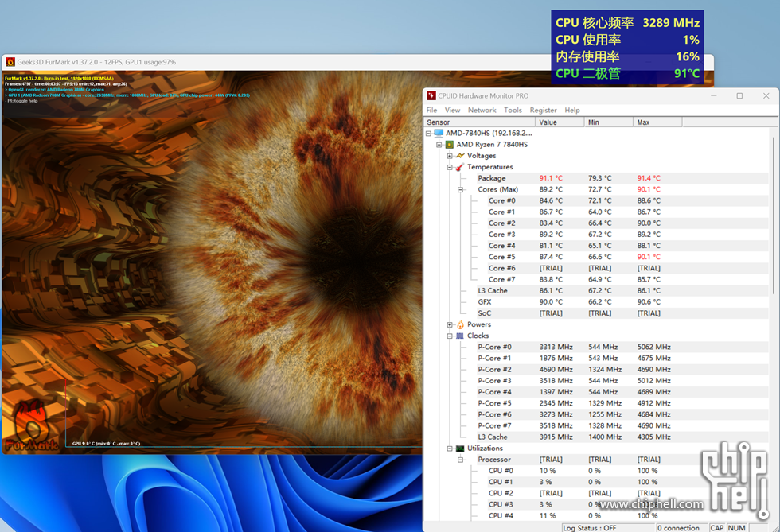The image size is (780, 532).
Task: Collapse the Clocks node
Action: pyautogui.click(x=450, y=336)
